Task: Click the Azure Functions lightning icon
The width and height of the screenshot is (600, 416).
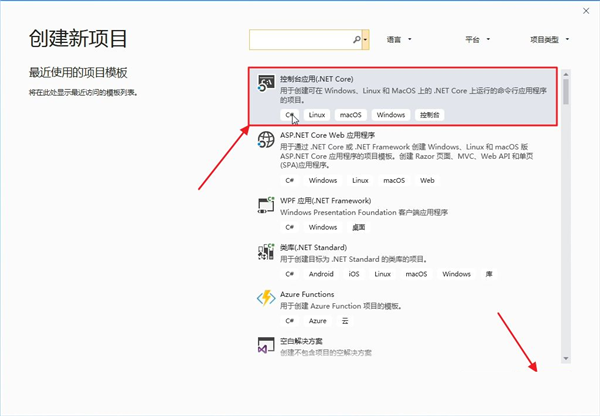Action: (x=266, y=298)
